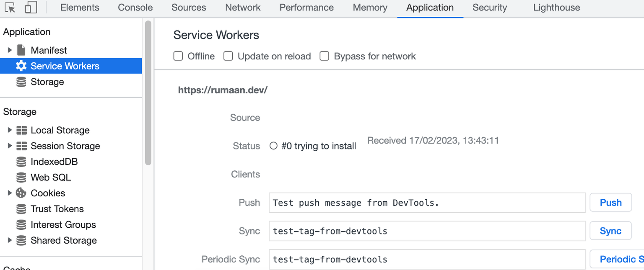644x270 pixels.
Task: Click the Periodic Sync tag input field
Action: click(427, 259)
